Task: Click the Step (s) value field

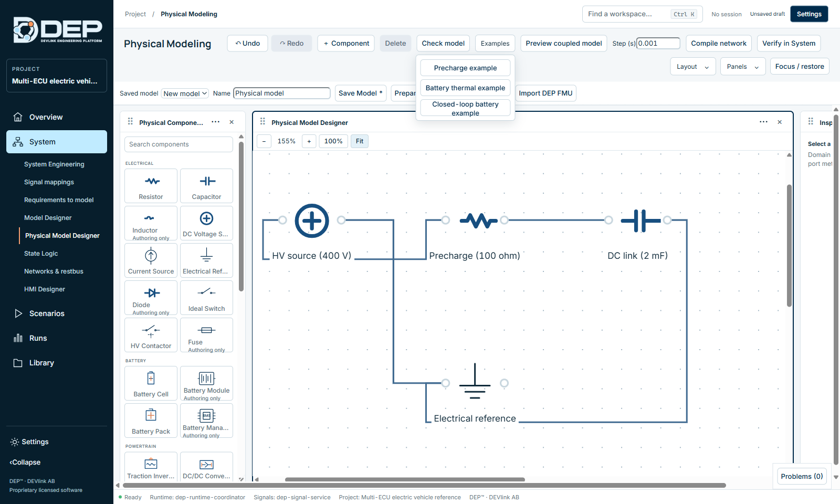Action: click(x=658, y=44)
